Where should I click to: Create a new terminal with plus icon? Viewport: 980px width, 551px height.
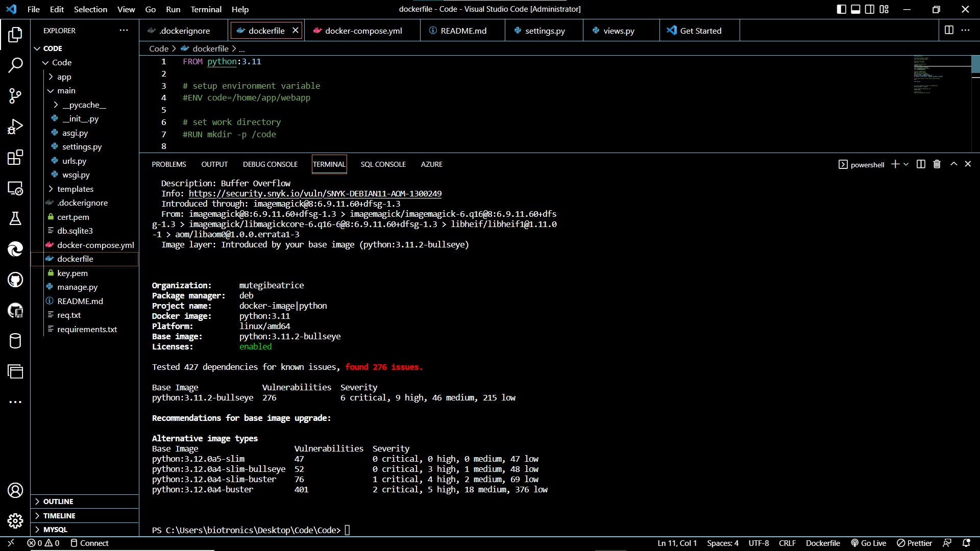pos(895,164)
